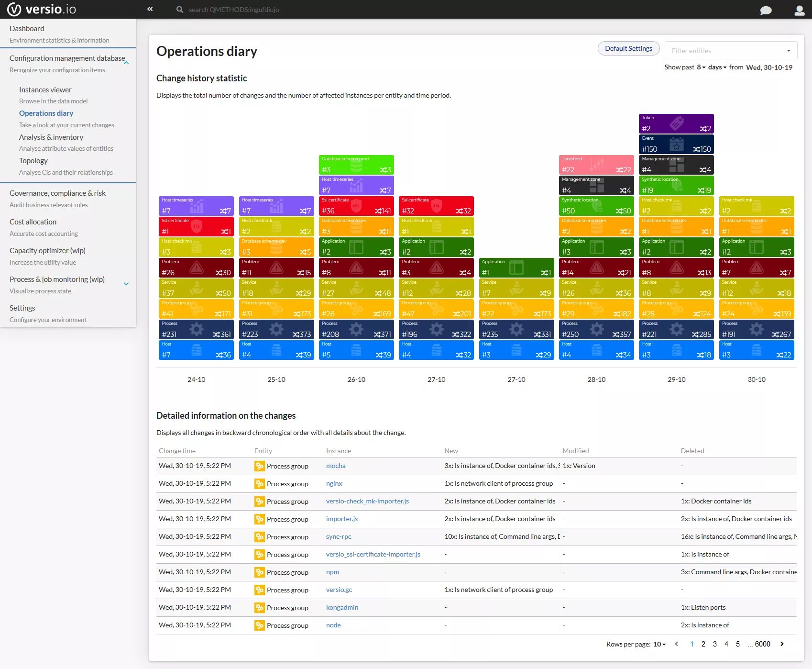Open the kongadmin instance link
The image size is (812, 669).
tap(342, 608)
